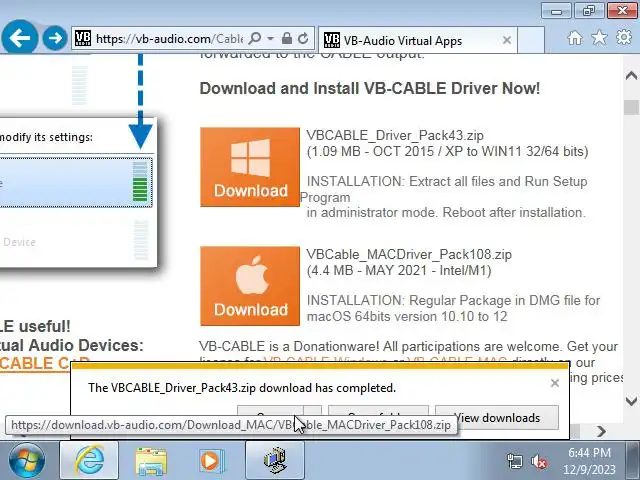Open the Windows Start menu orb
640x480 pixels.
click(27, 460)
